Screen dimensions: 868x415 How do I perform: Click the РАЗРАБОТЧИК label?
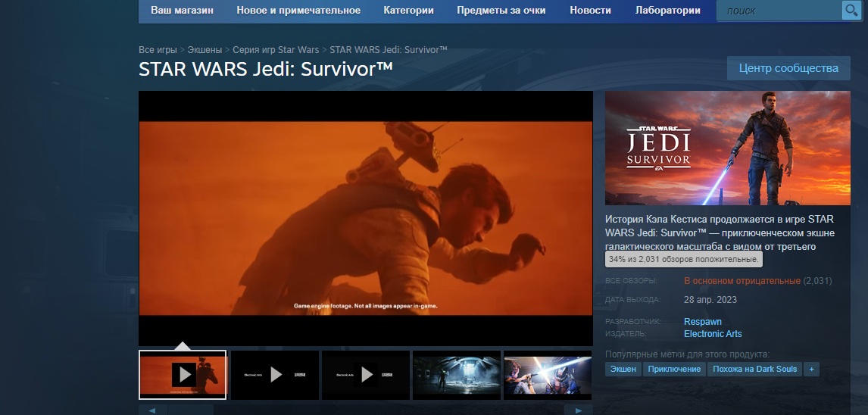633,322
